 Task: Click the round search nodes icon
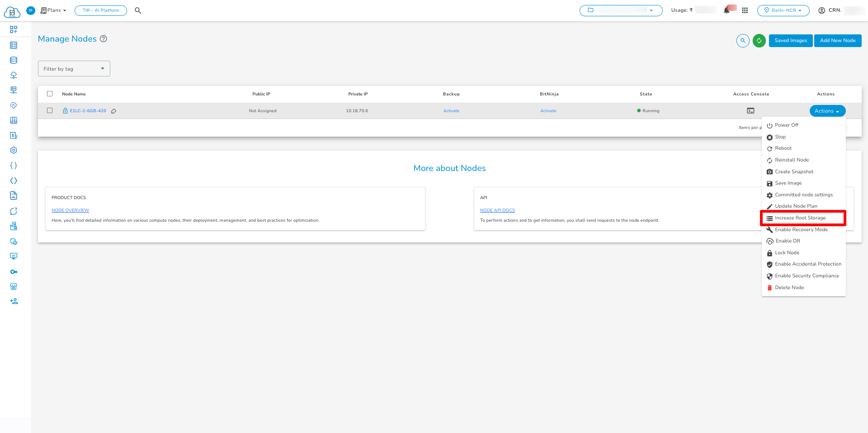[x=743, y=41]
